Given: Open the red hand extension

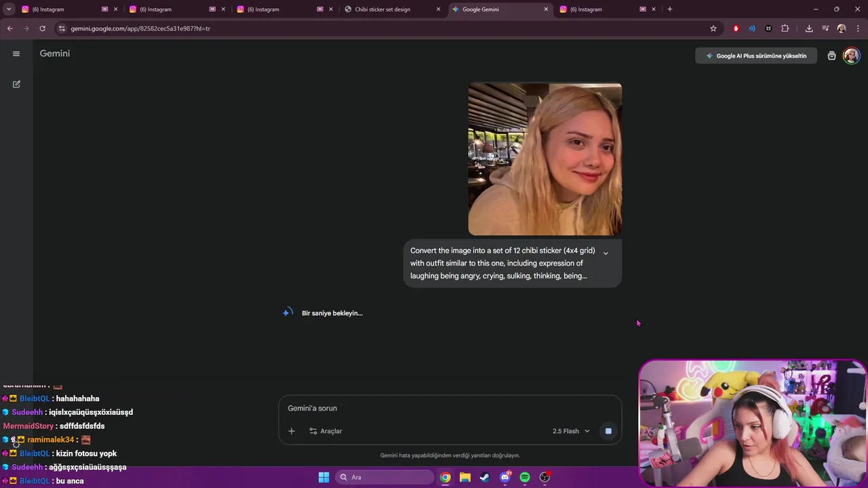Looking at the screenshot, I should pyautogui.click(x=736, y=28).
